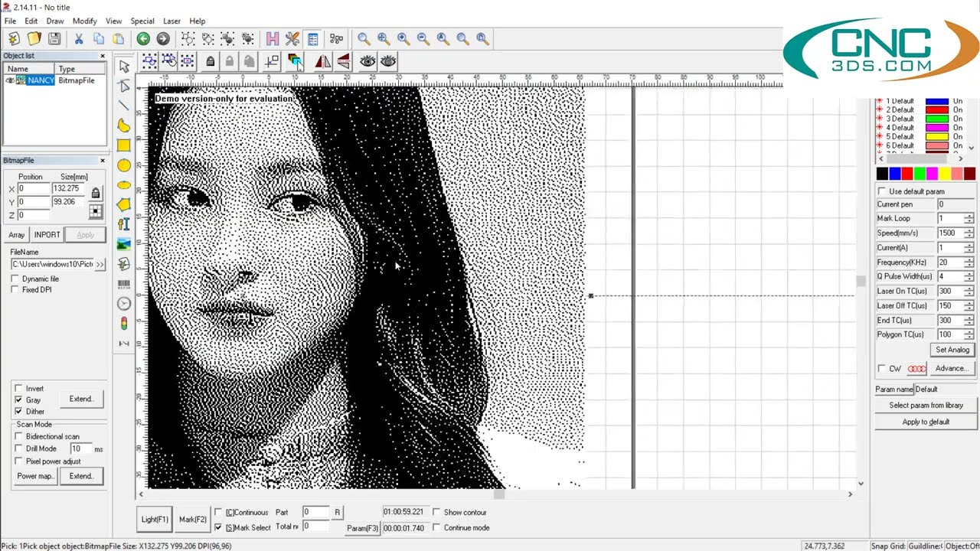Toggle the Dither checkbox
This screenshot has height=551, width=980.
(19, 412)
